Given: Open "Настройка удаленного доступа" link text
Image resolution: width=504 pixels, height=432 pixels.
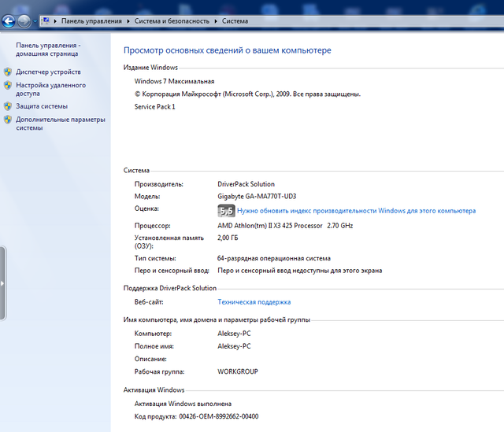Looking at the screenshot, I should [x=50, y=89].
